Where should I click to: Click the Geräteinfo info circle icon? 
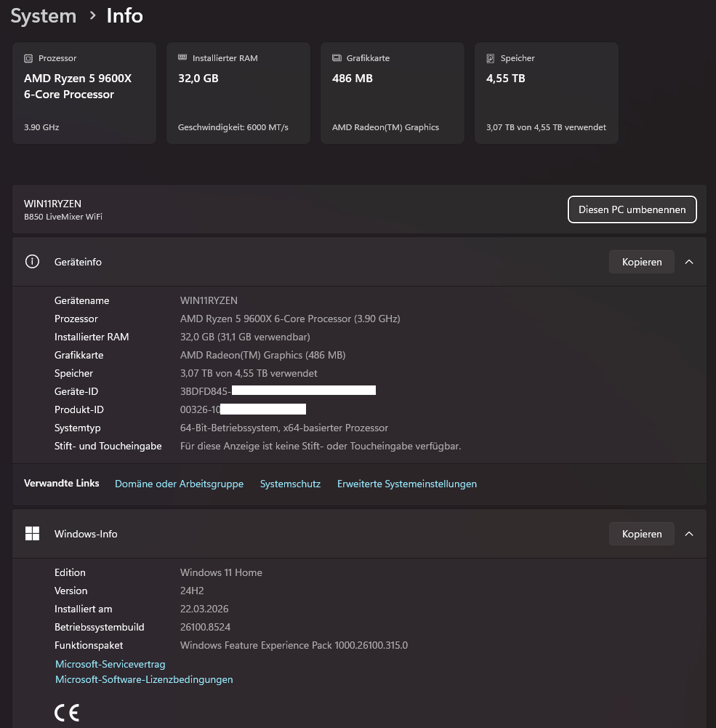[32, 262]
